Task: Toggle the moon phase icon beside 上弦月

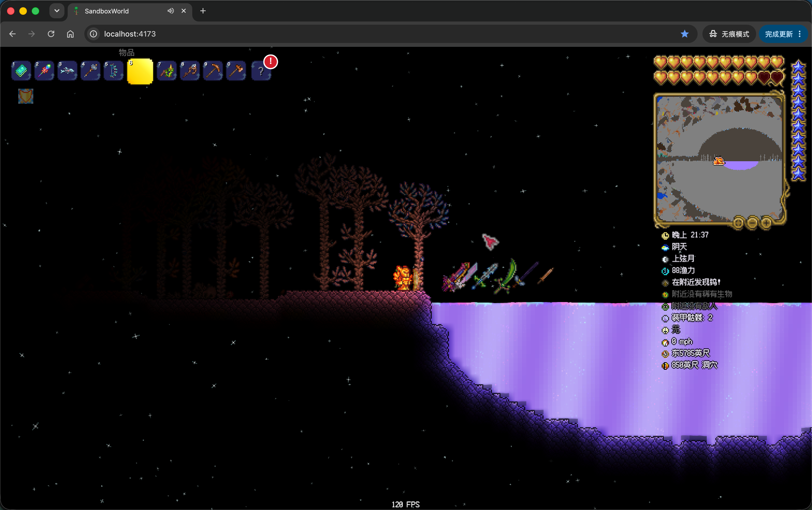Action: 665,259
